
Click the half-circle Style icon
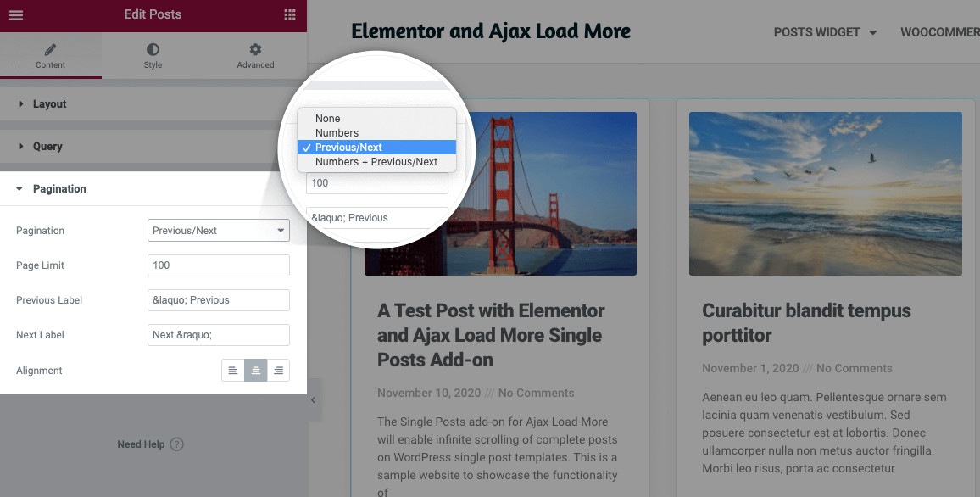153,49
